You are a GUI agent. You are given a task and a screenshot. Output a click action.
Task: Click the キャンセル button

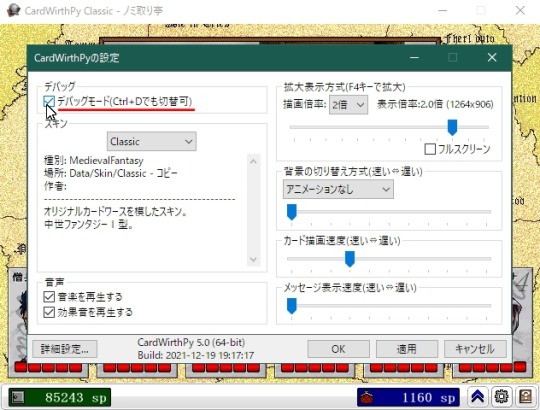(475, 349)
